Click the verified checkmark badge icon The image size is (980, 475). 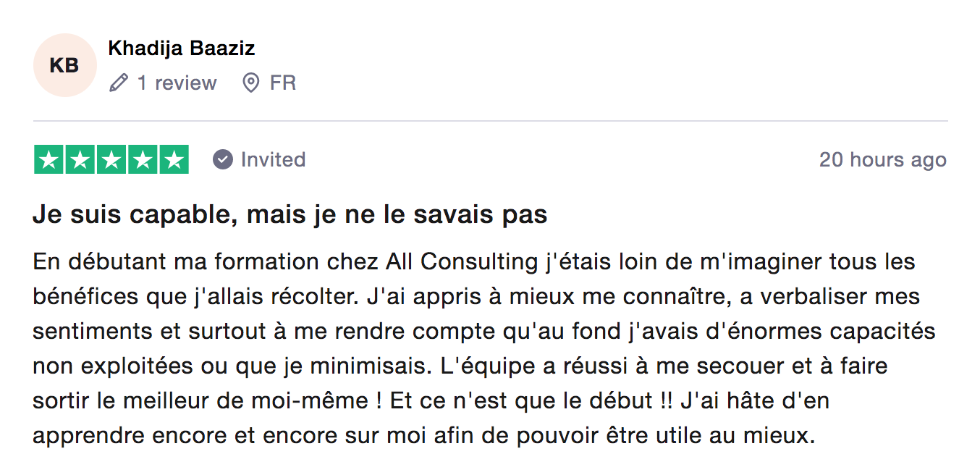point(223,159)
